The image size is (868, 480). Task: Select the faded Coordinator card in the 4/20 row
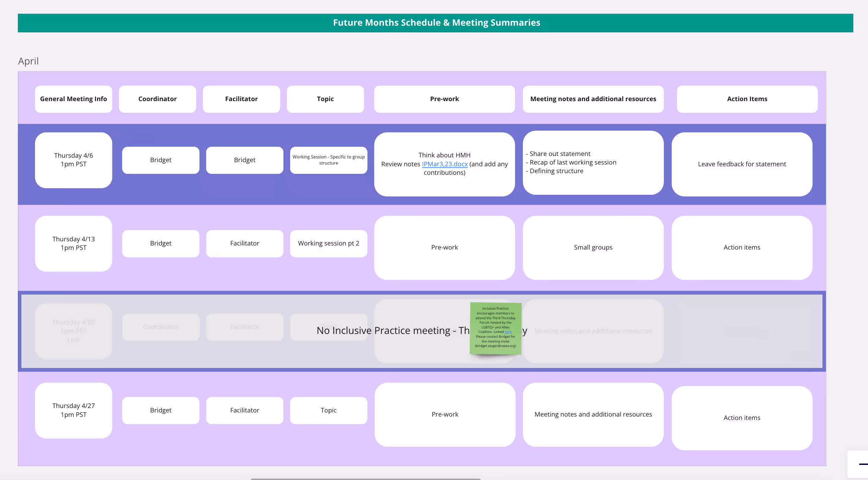coord(161,327)
